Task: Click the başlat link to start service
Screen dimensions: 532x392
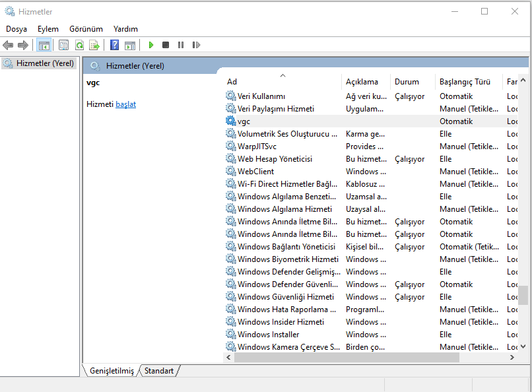Action: coord(125,104)
